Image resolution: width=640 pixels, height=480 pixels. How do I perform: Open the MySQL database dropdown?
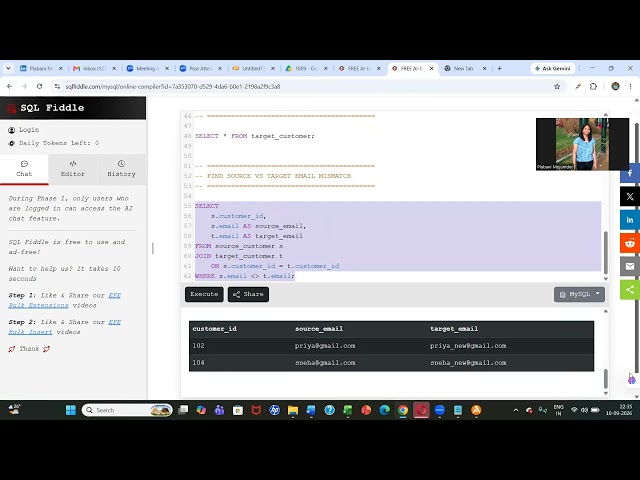point(579,294)
